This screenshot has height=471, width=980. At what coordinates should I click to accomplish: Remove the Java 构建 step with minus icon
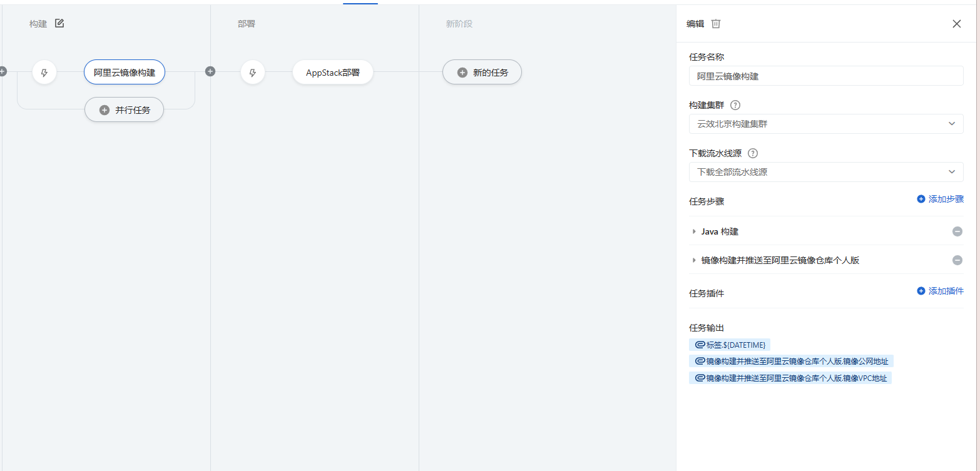[957, 231]
